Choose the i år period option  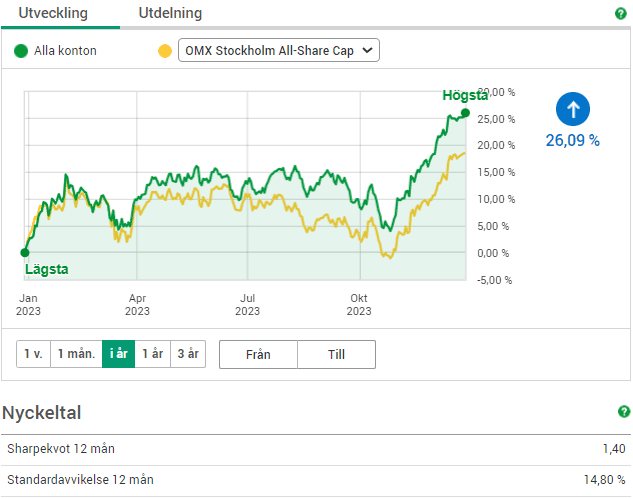point(118,354)
